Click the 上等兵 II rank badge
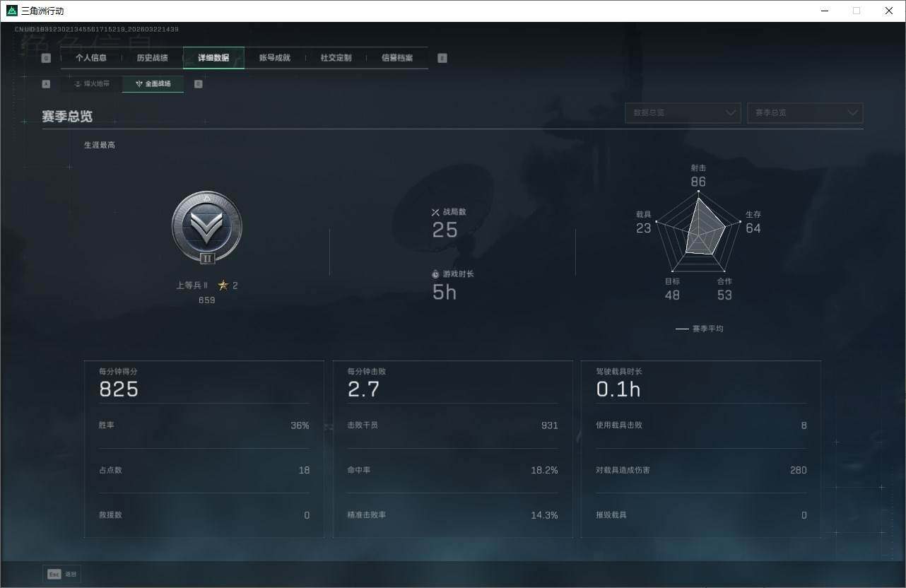 click(x=207, y=229)
